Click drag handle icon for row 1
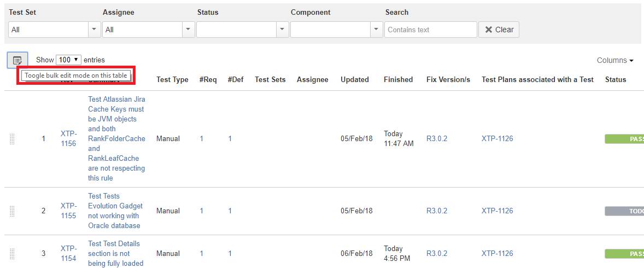The image size is (644, 268). pyautogui.click(x=12, y=139)
